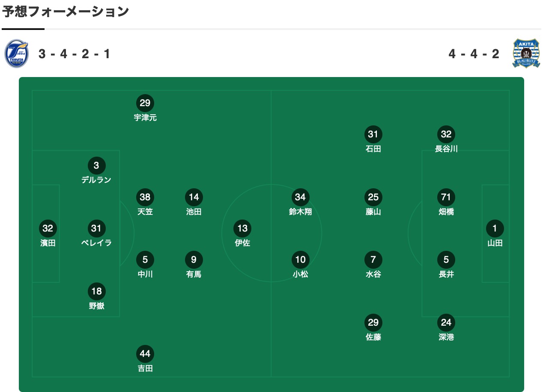Click the Oita Trinita team crest
Screen dimensions: 543x392
click(17, 54)
